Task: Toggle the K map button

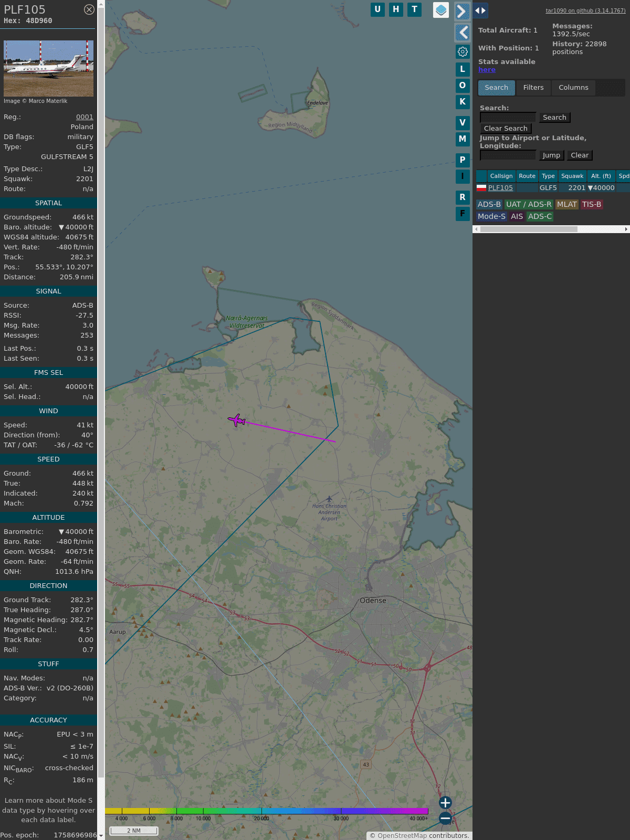Action: point(463,102)
